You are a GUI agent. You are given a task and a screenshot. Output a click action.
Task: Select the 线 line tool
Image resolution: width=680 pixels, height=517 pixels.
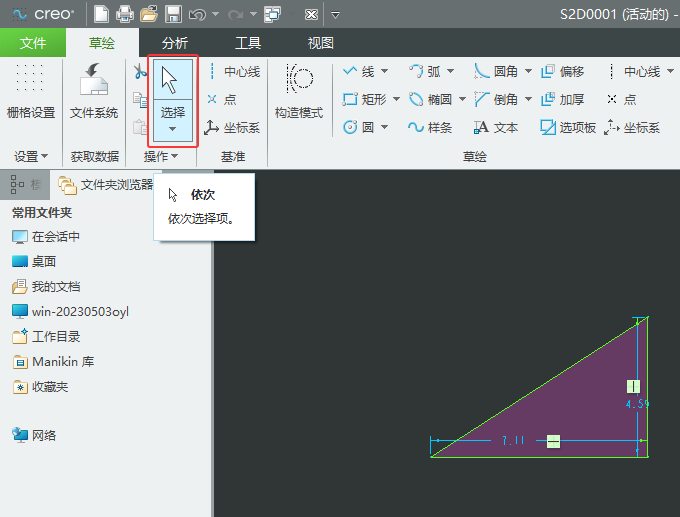(359, 72)
